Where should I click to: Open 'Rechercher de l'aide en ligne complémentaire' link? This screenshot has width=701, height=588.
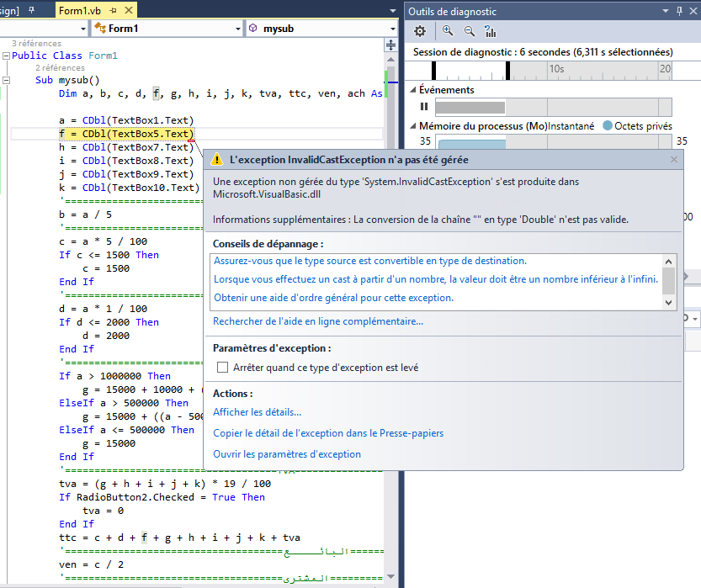click(x=317, y=321)
